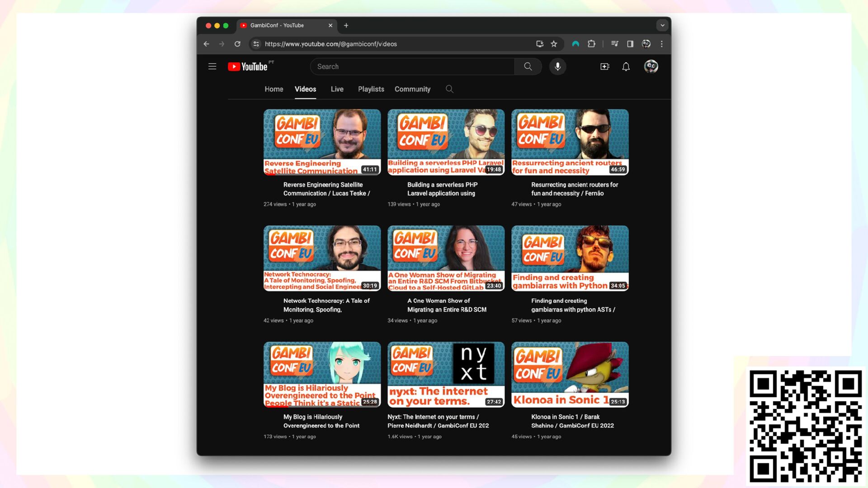The height and width of the screenshot is (488, 868).
Task: Open Chrome three-dot menu
Action: [x=661, y=44]
